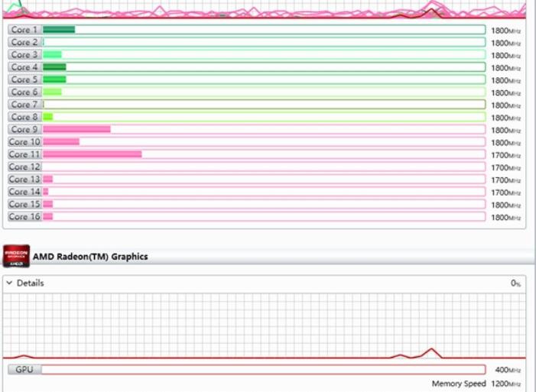The image size is (536, 392).
Task: Click Core 11's 1700MHz frequency value
Action: (506, 155)
